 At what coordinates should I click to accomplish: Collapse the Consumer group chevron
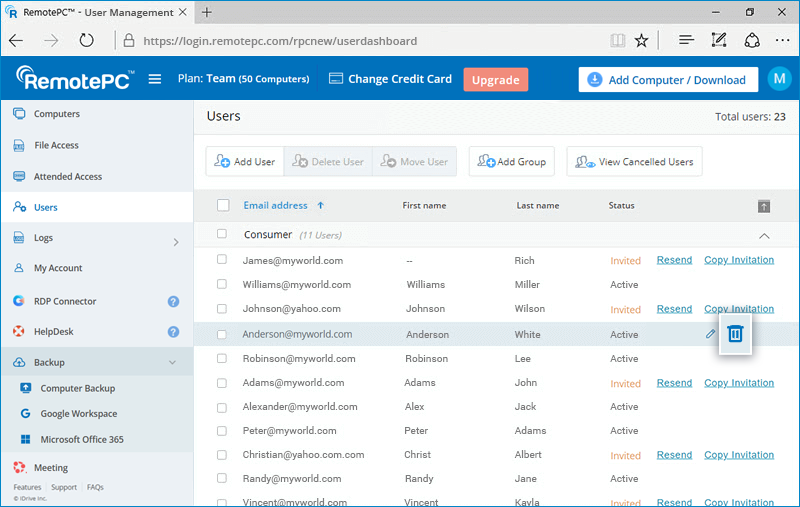(x=764, y=236)
